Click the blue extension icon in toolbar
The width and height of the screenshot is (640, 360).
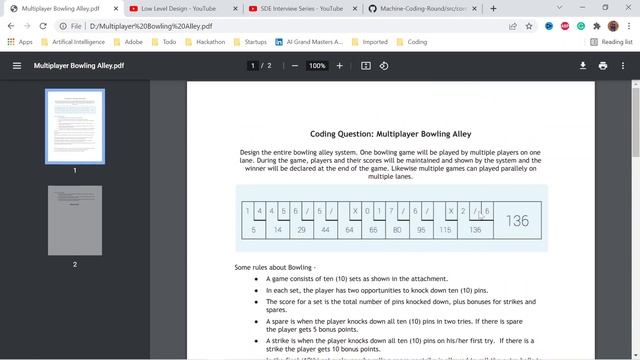549,26
